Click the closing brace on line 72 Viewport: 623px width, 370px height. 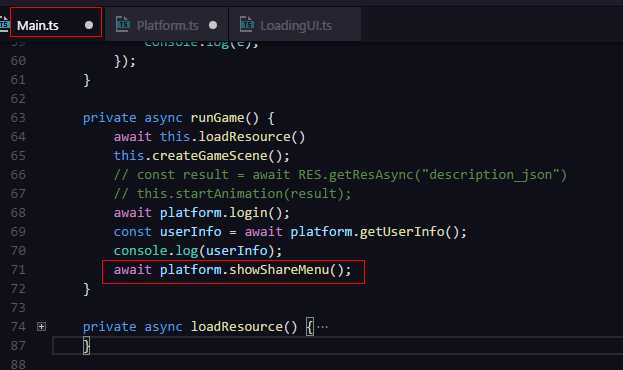(x=86, y=289)
